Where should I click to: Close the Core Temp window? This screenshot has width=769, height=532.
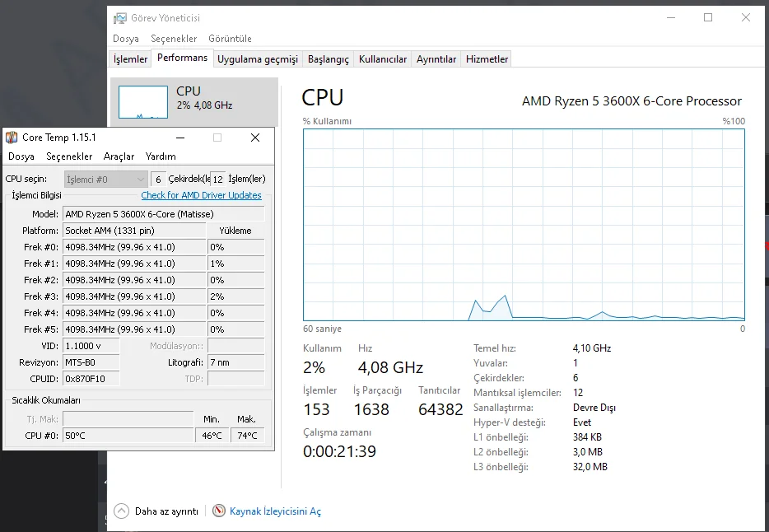tap(255, 138)
